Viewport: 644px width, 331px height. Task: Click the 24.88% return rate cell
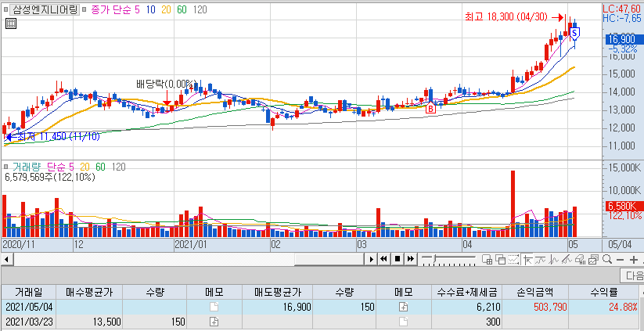[604, 307]
